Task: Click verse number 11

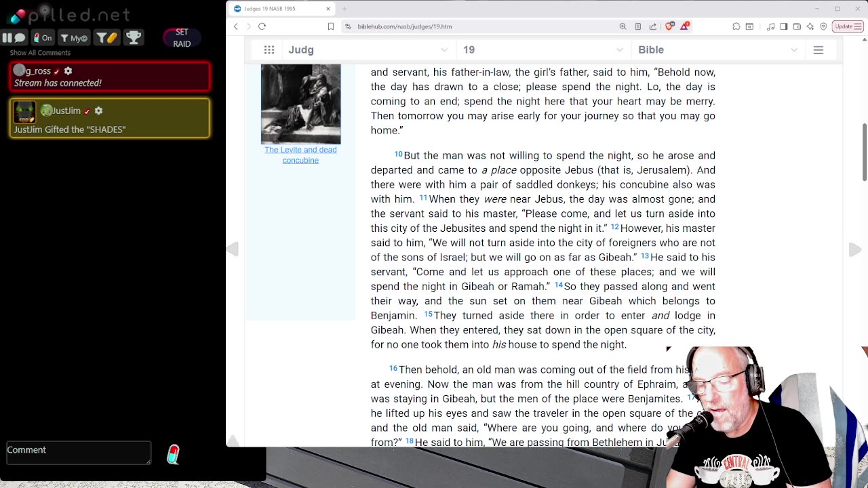Action: pos(423,198)
